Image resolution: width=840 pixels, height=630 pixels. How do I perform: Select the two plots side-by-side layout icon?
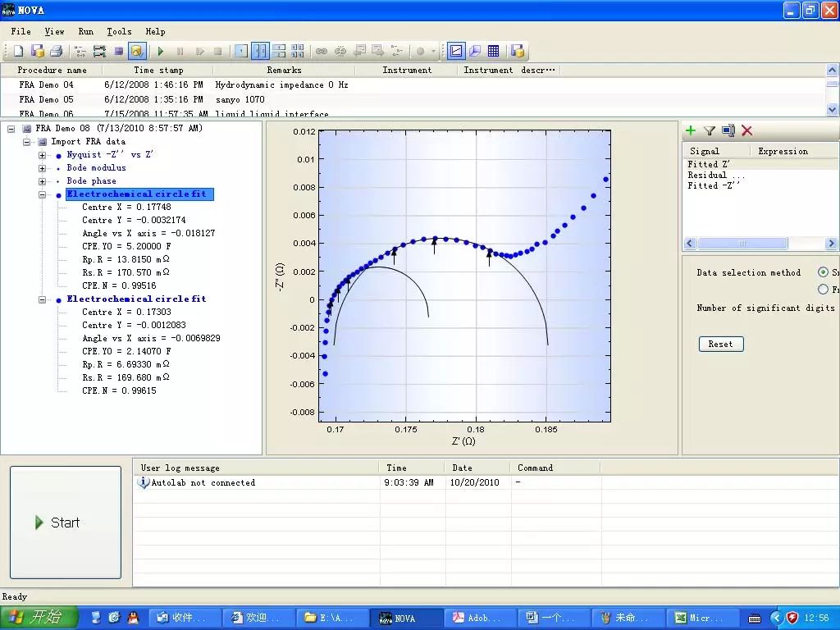pyautogui.click(x=260, y=51)
